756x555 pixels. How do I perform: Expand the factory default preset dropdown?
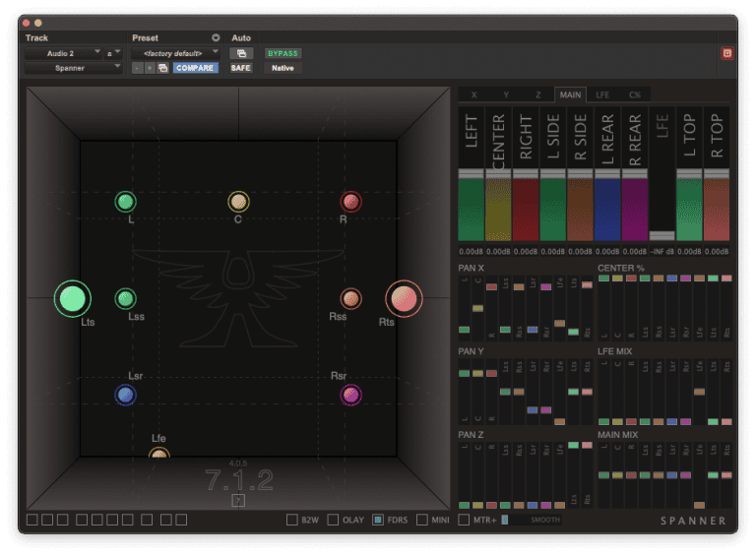(175, 53)
